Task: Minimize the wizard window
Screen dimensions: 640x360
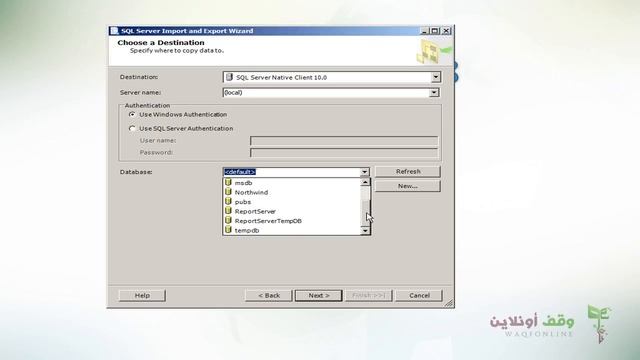Action: click(424, 31)
